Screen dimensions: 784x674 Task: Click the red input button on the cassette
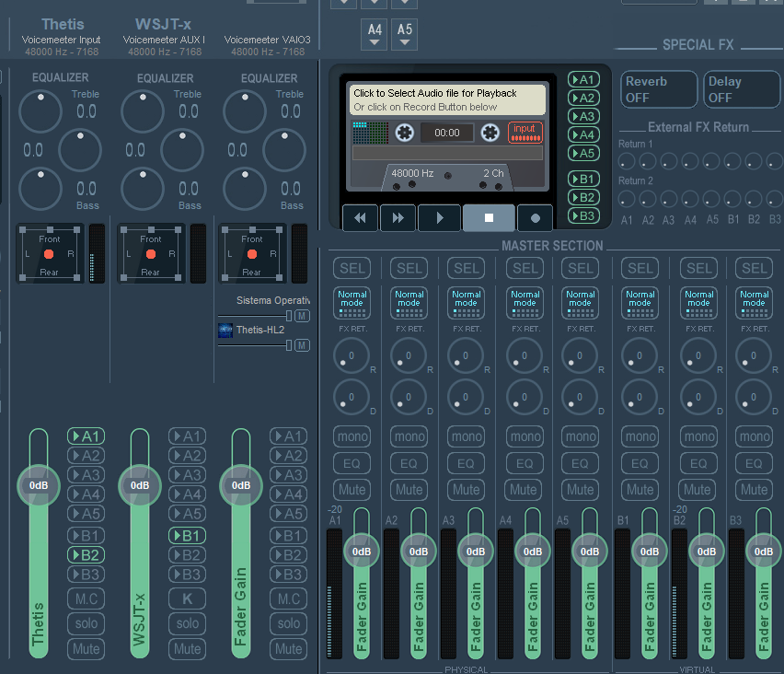click(x=525, y=133)
